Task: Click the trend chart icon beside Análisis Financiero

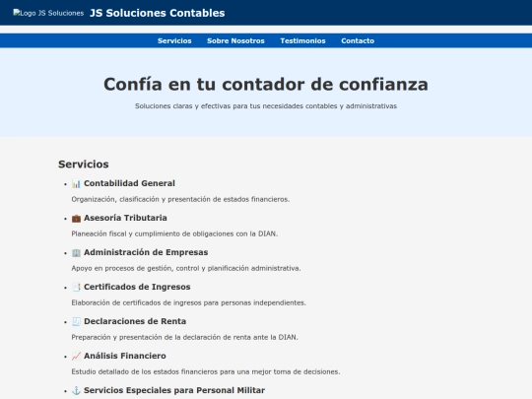Action: [x=76, y=356]
